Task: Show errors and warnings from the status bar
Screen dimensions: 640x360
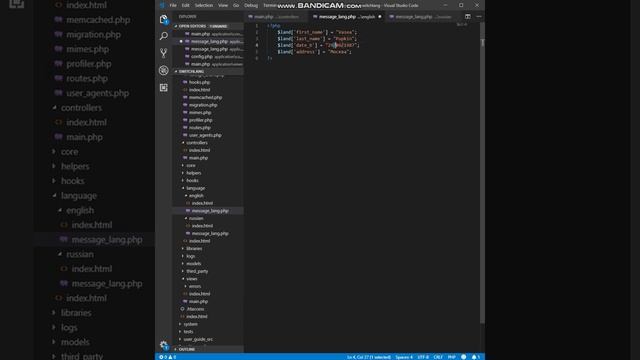Action: pyautogui.click(x=167, y=357)
